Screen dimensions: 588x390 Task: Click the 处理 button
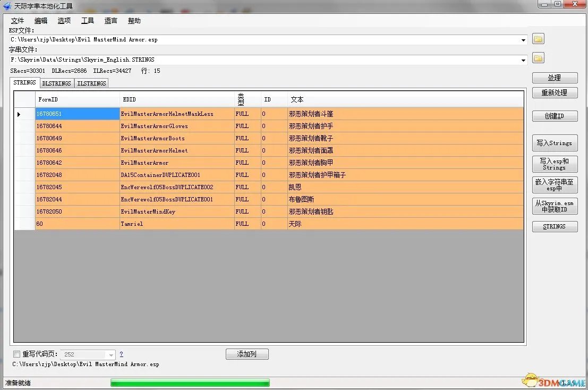555,78
